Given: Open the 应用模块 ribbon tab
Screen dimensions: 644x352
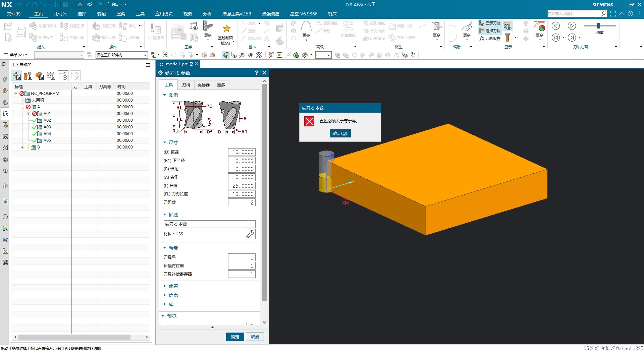Looking at the screenshot, I should [164, 14].
